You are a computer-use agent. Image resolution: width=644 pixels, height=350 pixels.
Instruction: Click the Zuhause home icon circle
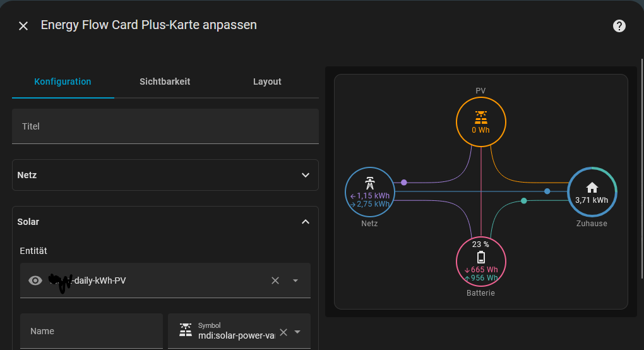pyautogui.click(x=592, y=191)
